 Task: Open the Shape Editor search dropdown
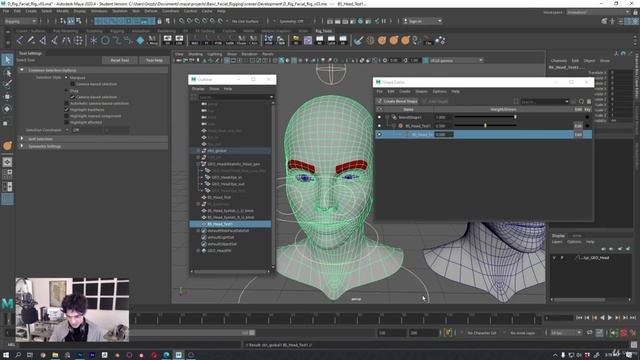pyautogui.click(x=567, y=101)
